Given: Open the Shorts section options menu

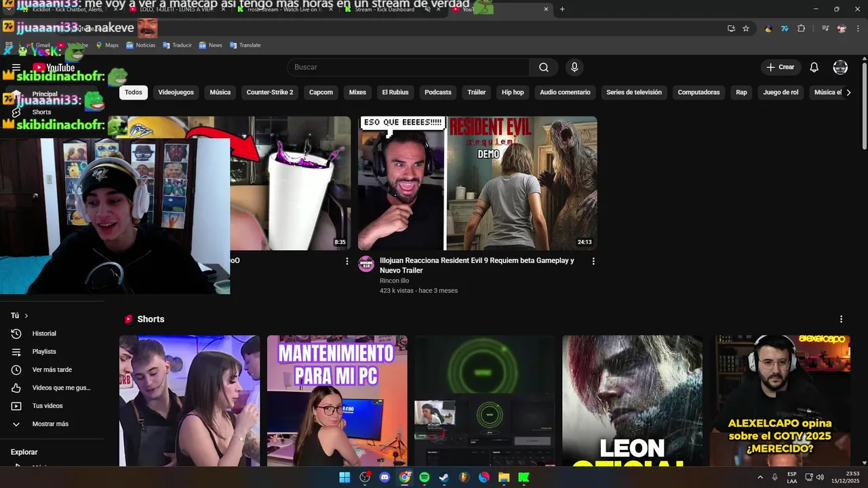Looking at the screenshot, I should click(842, 319).
